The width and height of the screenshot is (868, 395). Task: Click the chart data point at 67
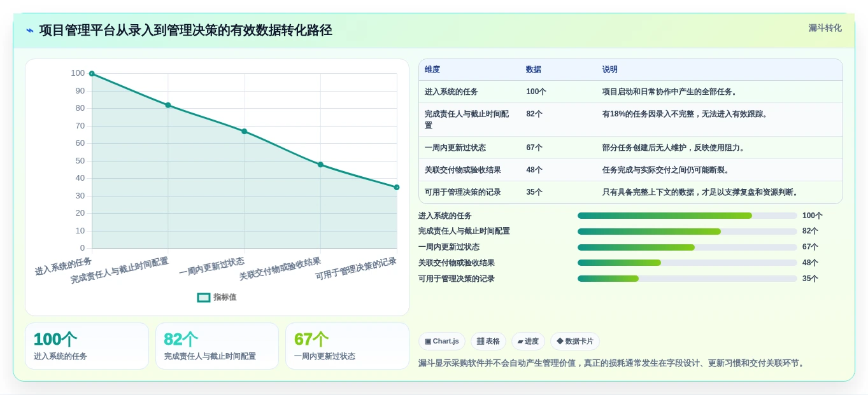[x=244, y=131]
